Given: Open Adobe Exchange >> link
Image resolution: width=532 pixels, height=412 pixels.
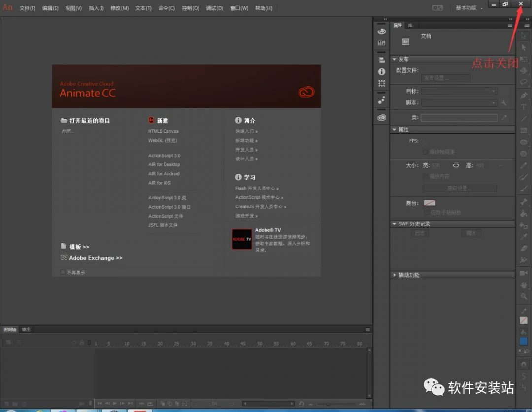Looking at the screenshot, I should coord(96,258).
